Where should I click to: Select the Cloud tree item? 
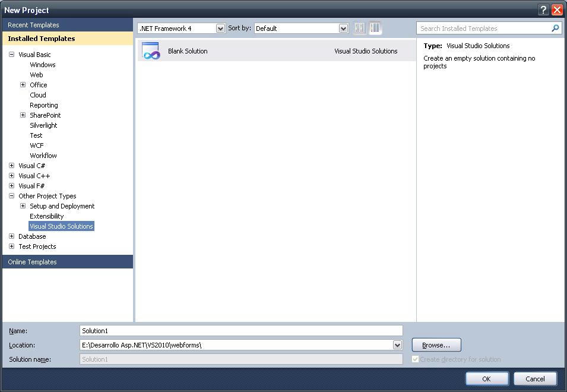pyautogui.click(x=38, y=95)
